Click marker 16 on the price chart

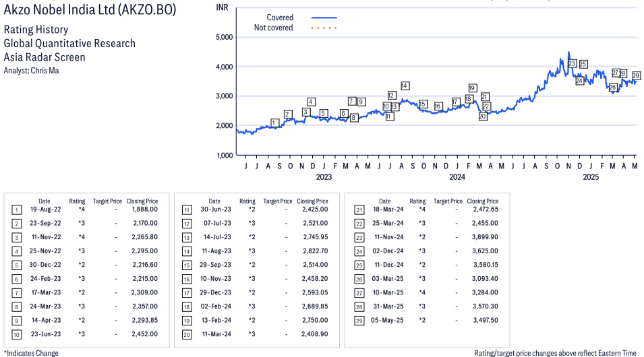click(438, 106)
